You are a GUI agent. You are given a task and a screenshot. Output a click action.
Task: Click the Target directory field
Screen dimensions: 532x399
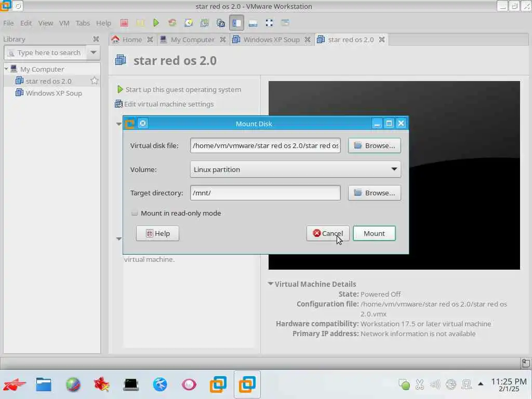point(265,193)
